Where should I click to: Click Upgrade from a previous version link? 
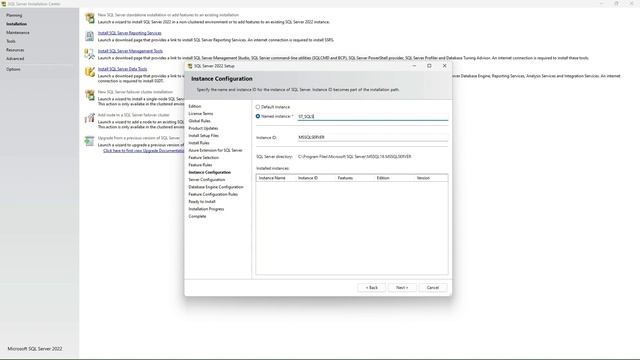[x=139, y=138]
